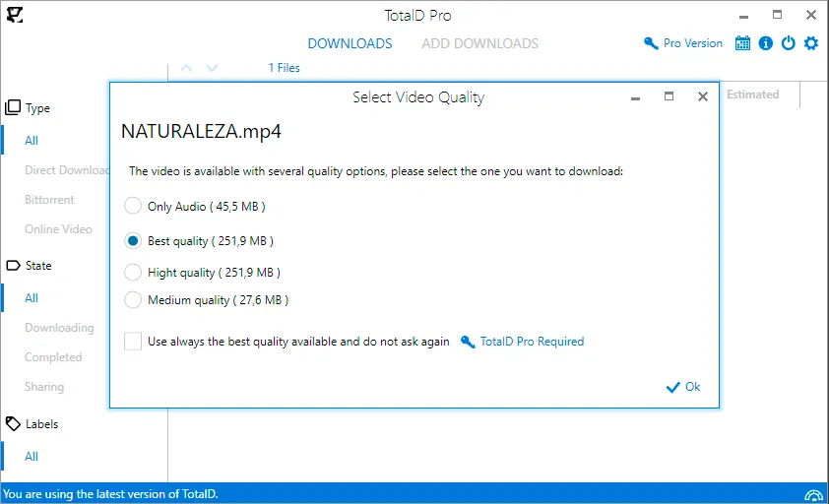
Task: Click the State section heading
Action: coord(38,266)
